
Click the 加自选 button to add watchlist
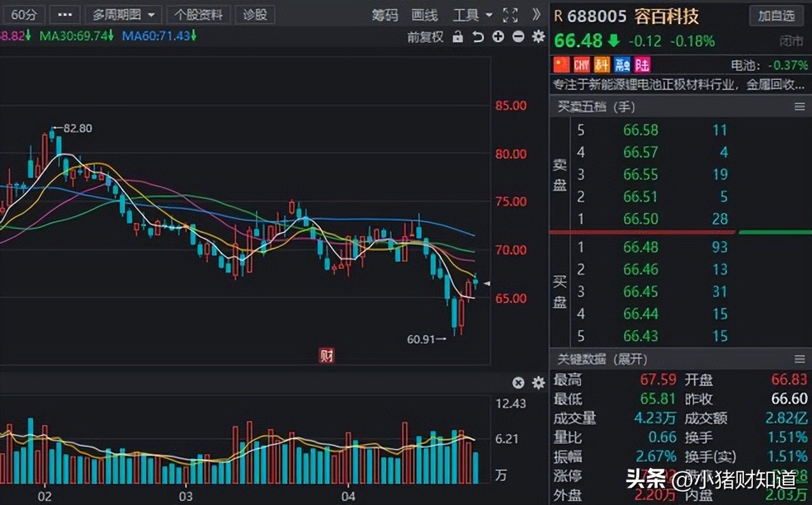coord(775,16)
